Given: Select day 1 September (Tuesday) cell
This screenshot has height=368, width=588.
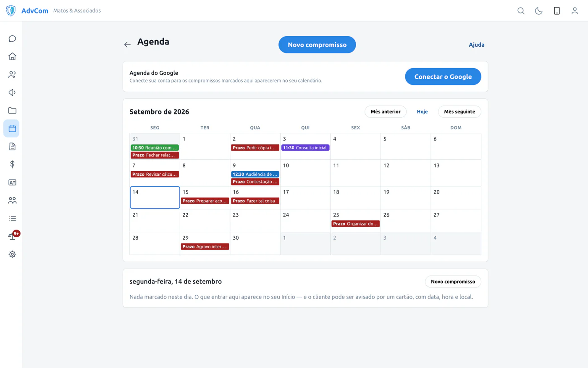Looking at the screenshot, I should tap(205, 146).
